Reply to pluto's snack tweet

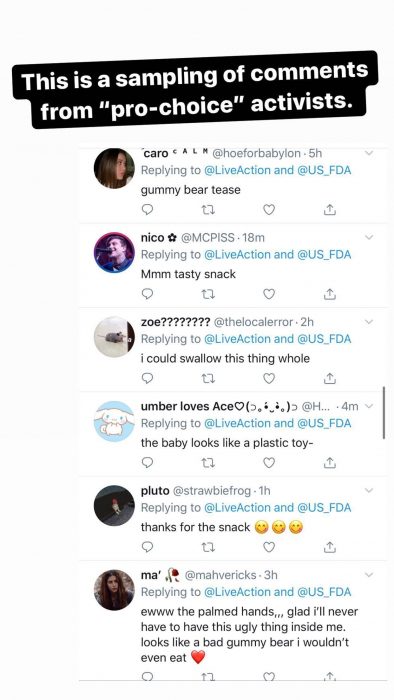147,546
